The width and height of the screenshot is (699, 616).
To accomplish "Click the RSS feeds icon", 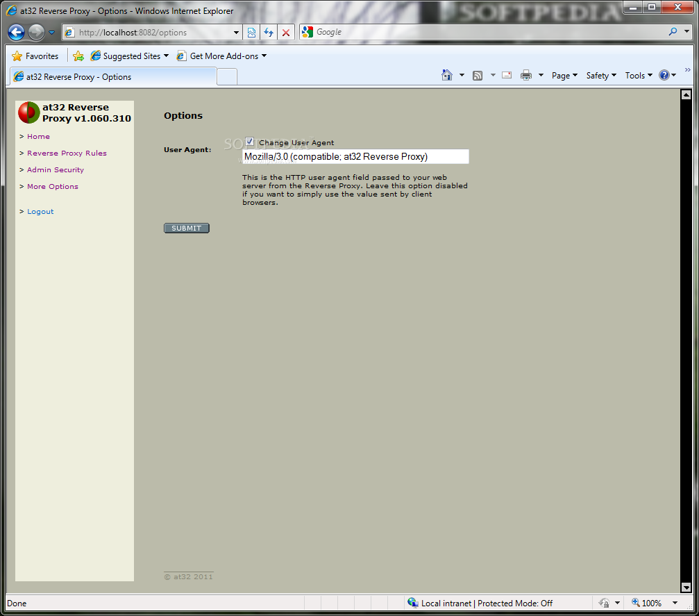I will (478, 76).
